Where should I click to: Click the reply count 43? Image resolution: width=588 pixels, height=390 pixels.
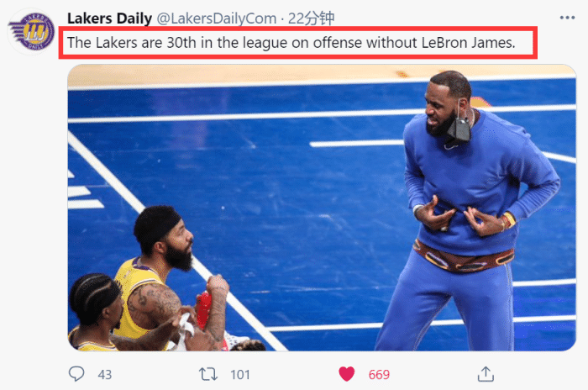pyautogui.click(x=105, y=375)
